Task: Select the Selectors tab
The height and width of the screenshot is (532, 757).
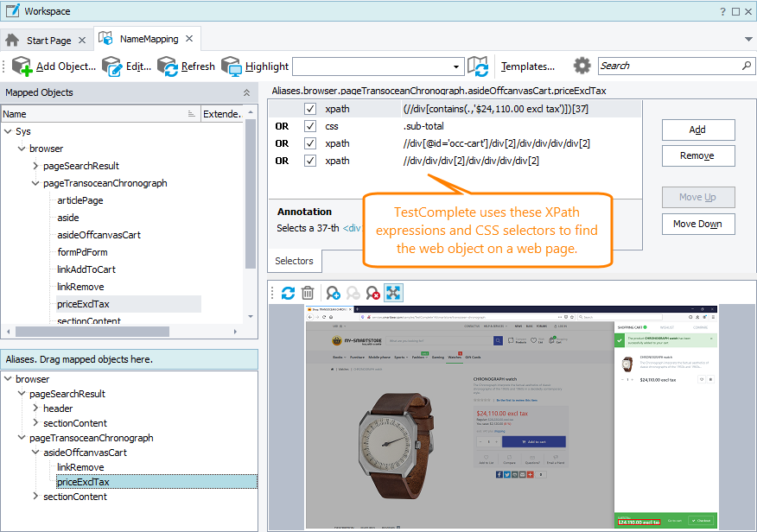Action: coord(294,261)
